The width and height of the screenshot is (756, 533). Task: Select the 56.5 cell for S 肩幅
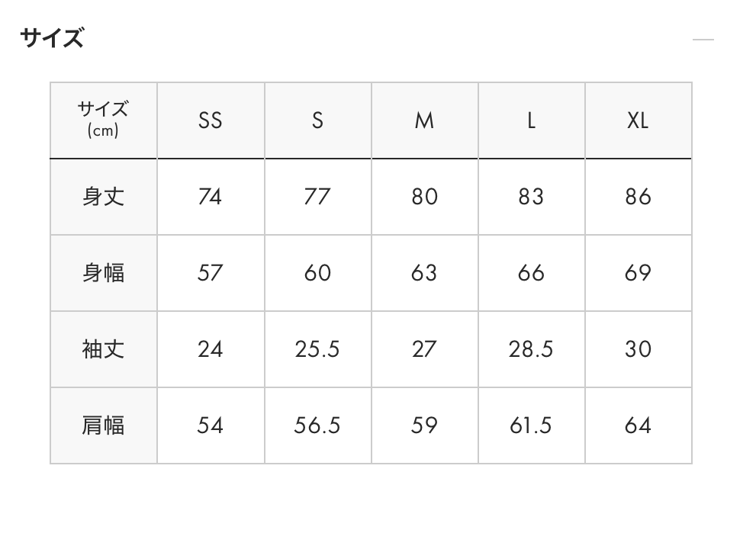tap(317, 425)
